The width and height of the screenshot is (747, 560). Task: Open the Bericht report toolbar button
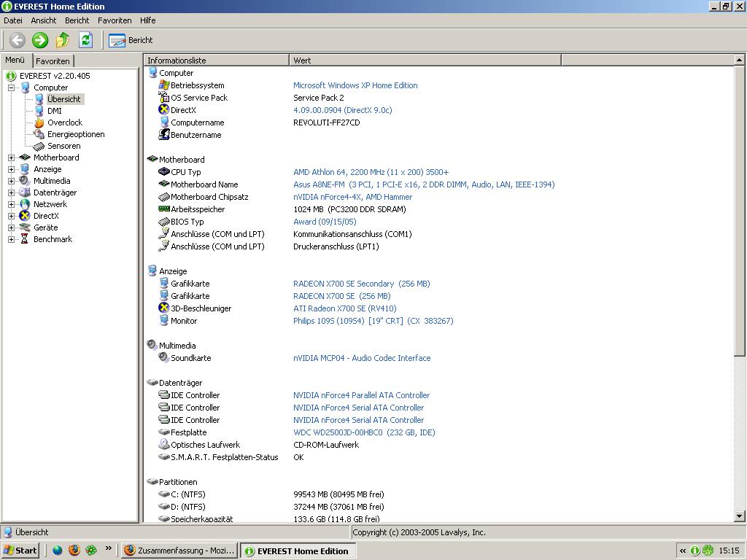pyautogui.click(x=131, y=41)
